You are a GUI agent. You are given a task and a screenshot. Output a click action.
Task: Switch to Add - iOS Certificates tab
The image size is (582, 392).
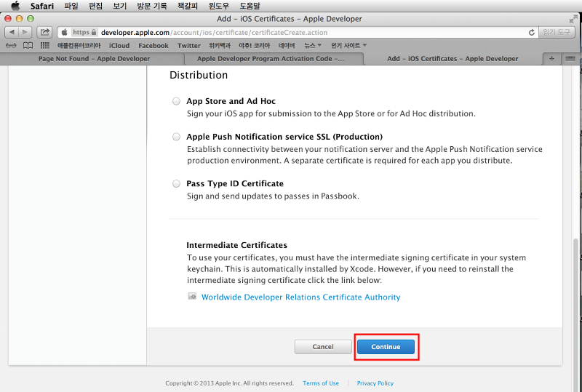click(x=453, y=59)
